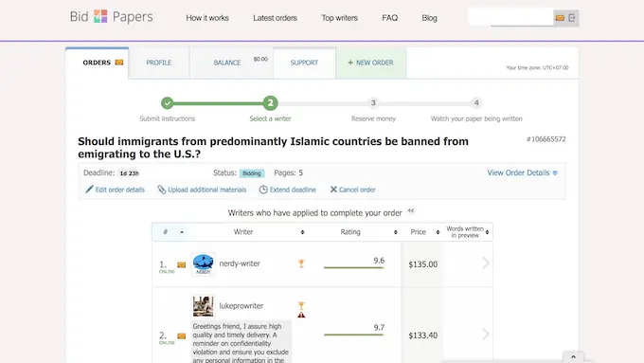Expand View Order Details
The width and height of the screenshot is (644, 363).
click(x=523, y=172)
